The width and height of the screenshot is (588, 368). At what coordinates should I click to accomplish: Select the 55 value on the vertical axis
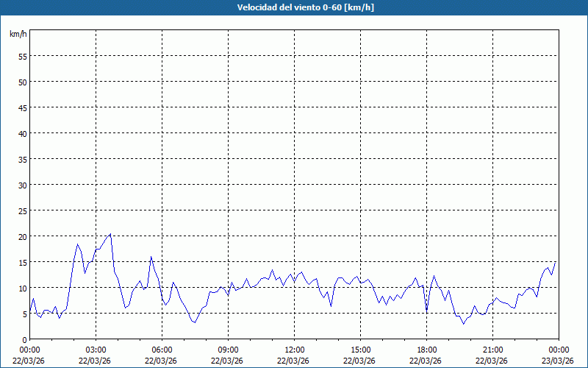(x=22, y=56)
